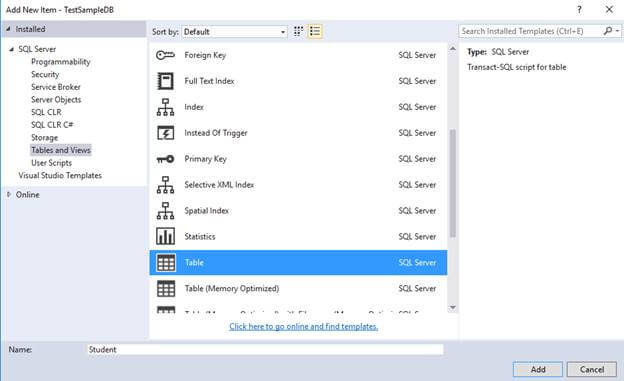Select Security category
Screen dimensions: 624x381
tap(45, 74)
